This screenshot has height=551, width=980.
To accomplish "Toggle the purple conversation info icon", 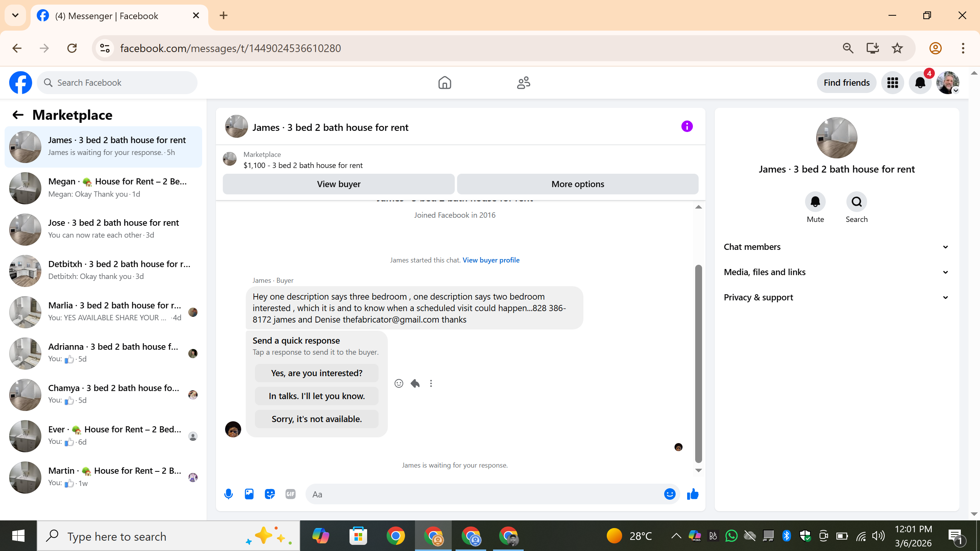I will click(687, 126).
